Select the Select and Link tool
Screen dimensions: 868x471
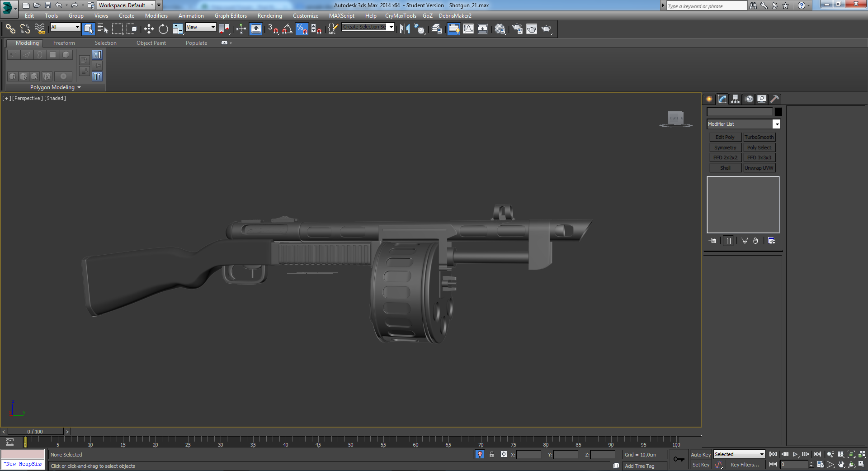pyautogui.click(x=10, y=29)
